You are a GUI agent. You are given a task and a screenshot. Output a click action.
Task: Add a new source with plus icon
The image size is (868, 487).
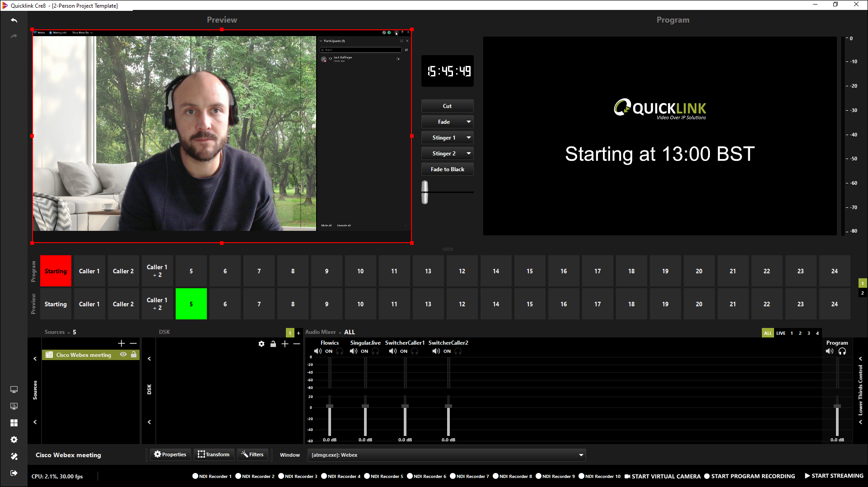121,343
